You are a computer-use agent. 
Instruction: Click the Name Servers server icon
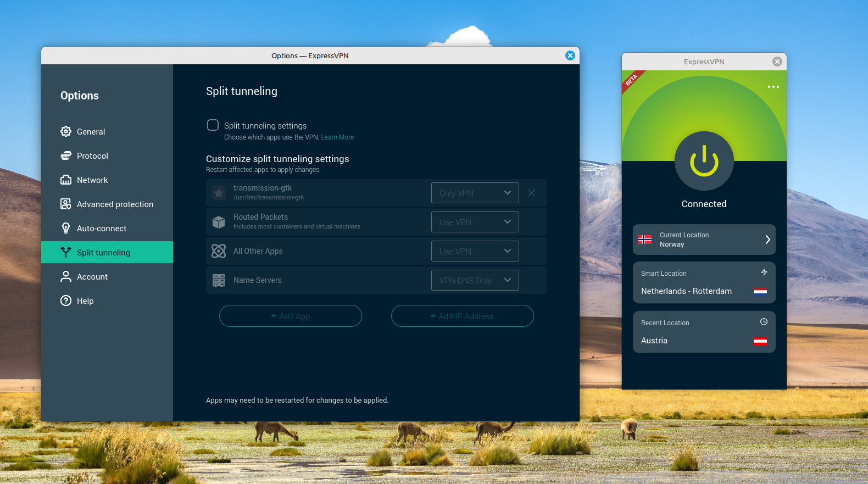click(219, 280)
